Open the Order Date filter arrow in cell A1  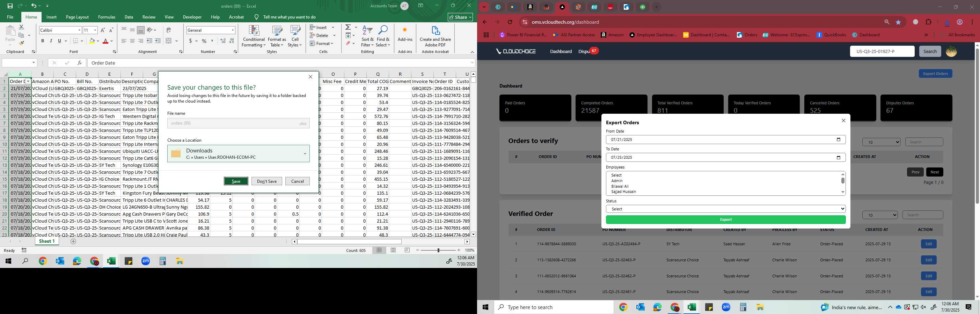(x=28, y=81)
